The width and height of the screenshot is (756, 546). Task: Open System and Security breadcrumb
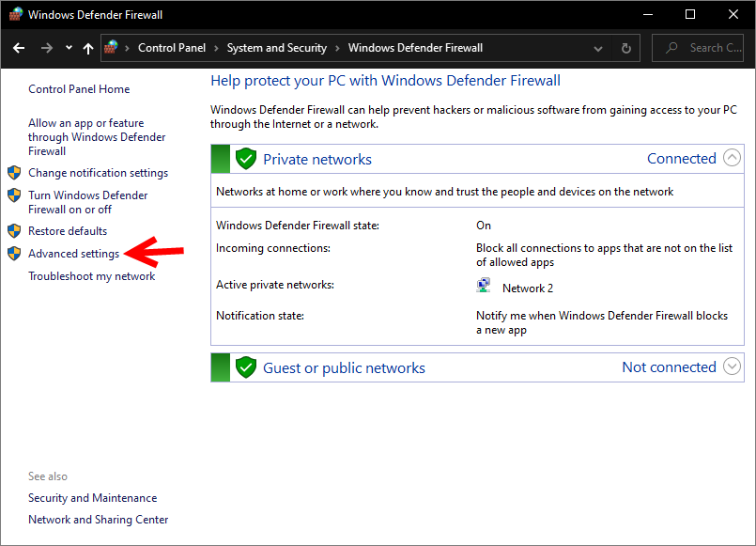click(277, 48)
